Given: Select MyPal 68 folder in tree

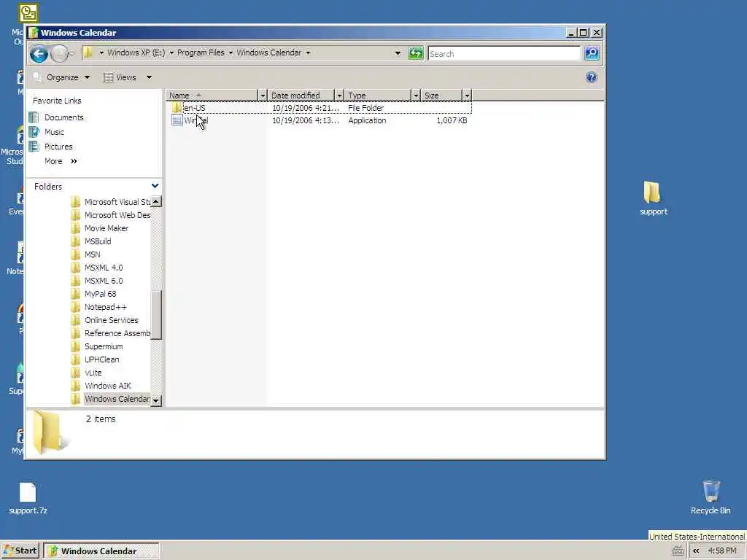Looking at the screenshot, I should pyautogui.click(x=100, y=294).
